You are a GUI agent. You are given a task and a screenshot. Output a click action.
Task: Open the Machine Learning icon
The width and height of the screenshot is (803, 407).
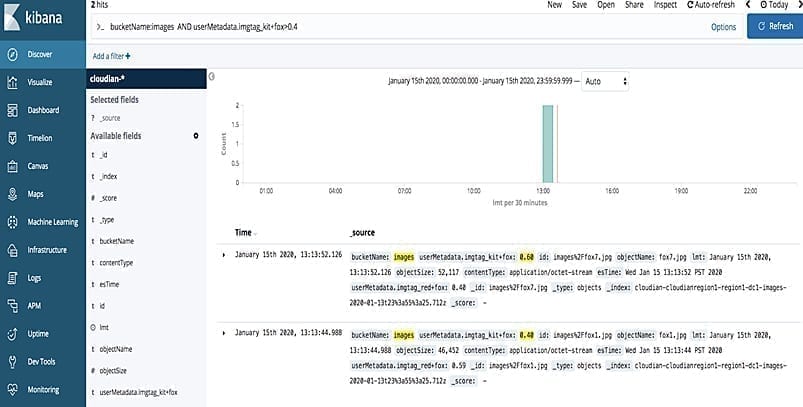click(x=13, y=222)
